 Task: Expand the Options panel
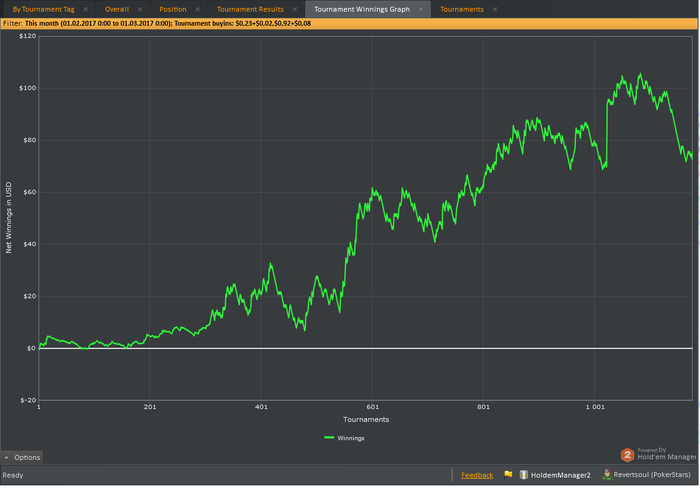[x=22, y=457]
